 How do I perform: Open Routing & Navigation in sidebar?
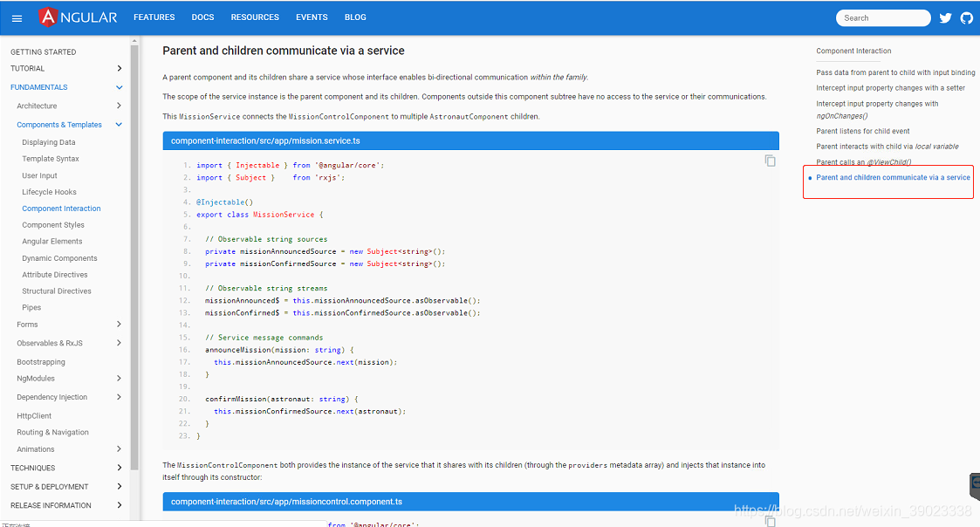click(x=52, y=432)
